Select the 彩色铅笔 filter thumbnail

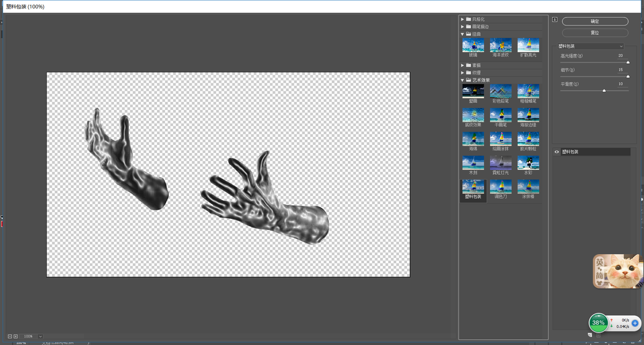click(501, 91)
